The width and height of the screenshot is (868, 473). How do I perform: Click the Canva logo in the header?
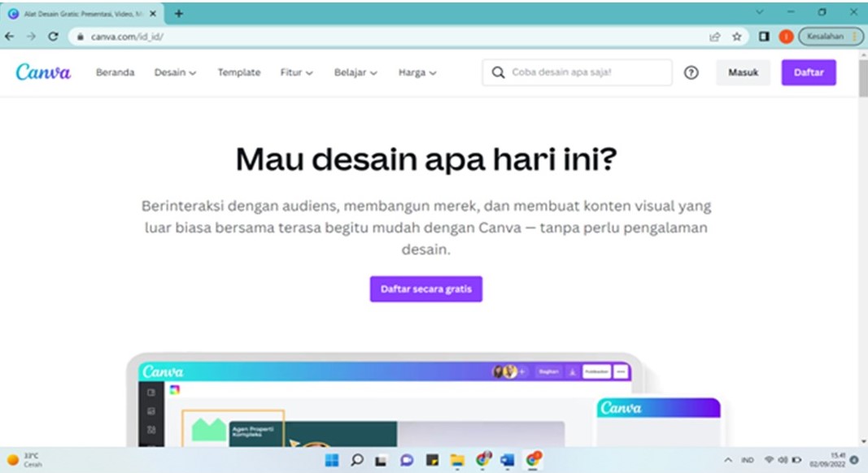[43, 72]
